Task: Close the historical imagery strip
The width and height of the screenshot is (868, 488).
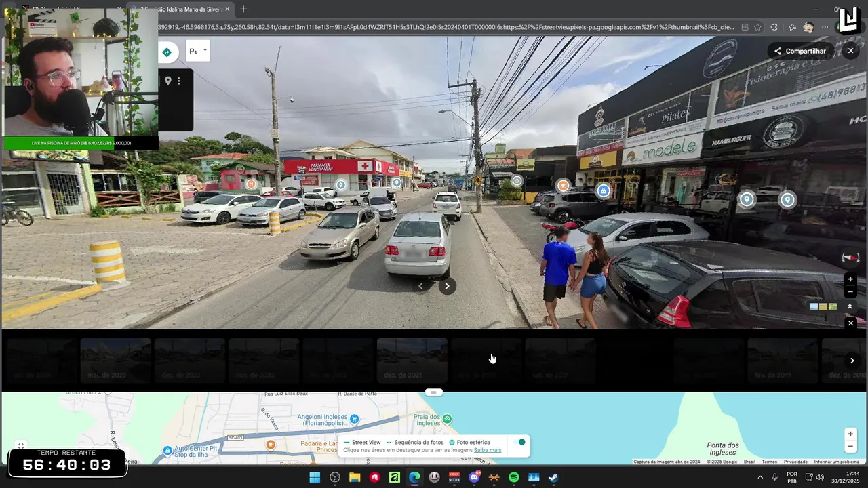Action: click(x=850, y=323)
